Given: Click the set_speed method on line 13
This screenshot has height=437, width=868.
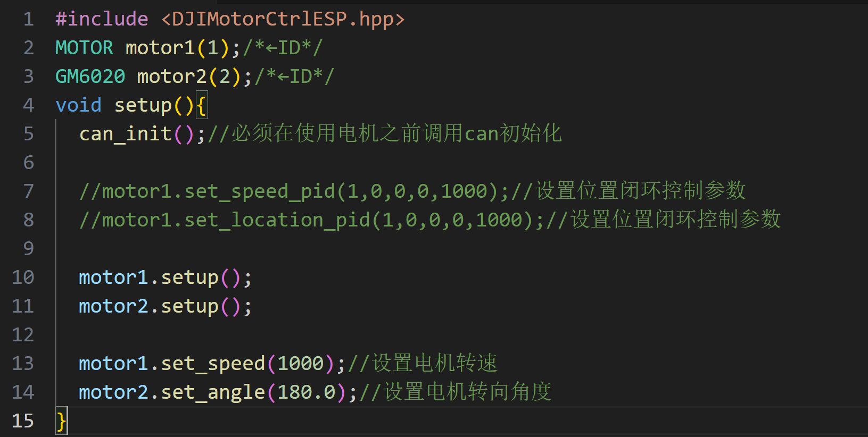Looking at the screenshot, I should 213,364.
